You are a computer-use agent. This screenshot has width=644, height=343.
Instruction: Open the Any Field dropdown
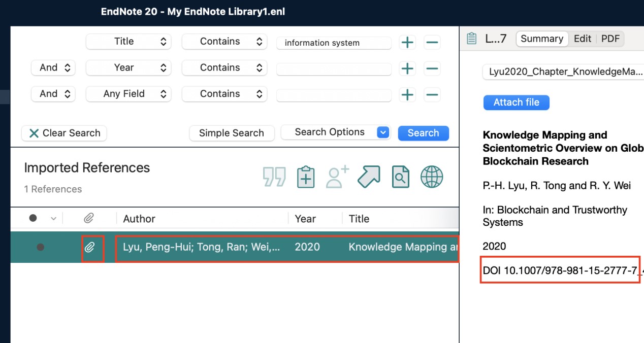coord(128,94)
